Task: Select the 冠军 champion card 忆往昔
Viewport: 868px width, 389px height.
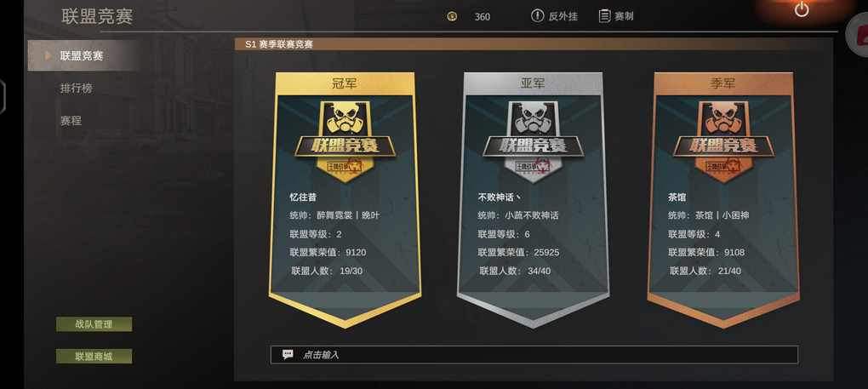Action: click(x=345, y=199)
